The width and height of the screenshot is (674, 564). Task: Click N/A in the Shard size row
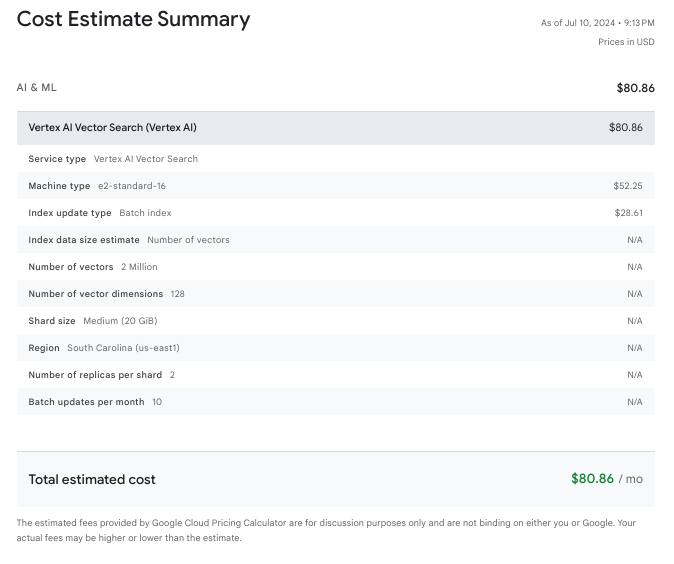coord(634,321)
